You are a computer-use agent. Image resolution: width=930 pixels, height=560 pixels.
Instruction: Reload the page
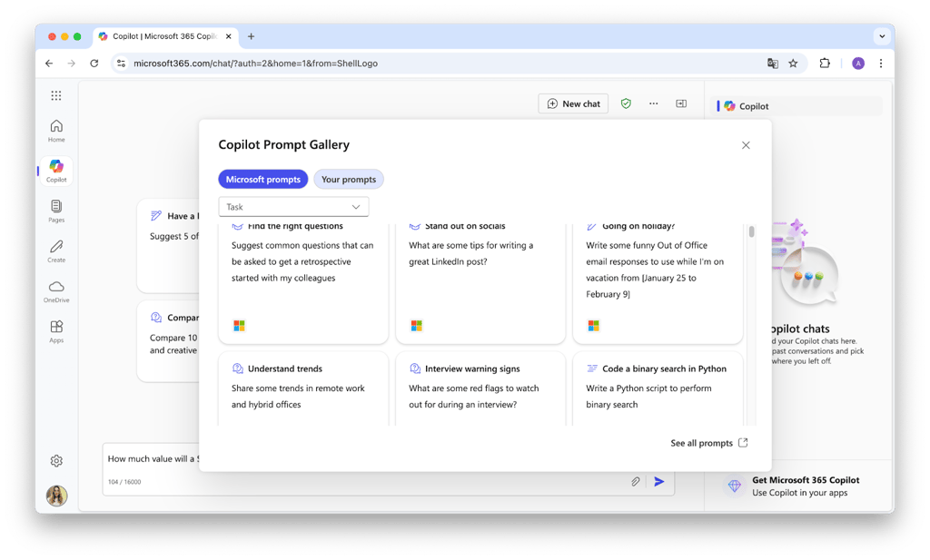tap(94, 64)
